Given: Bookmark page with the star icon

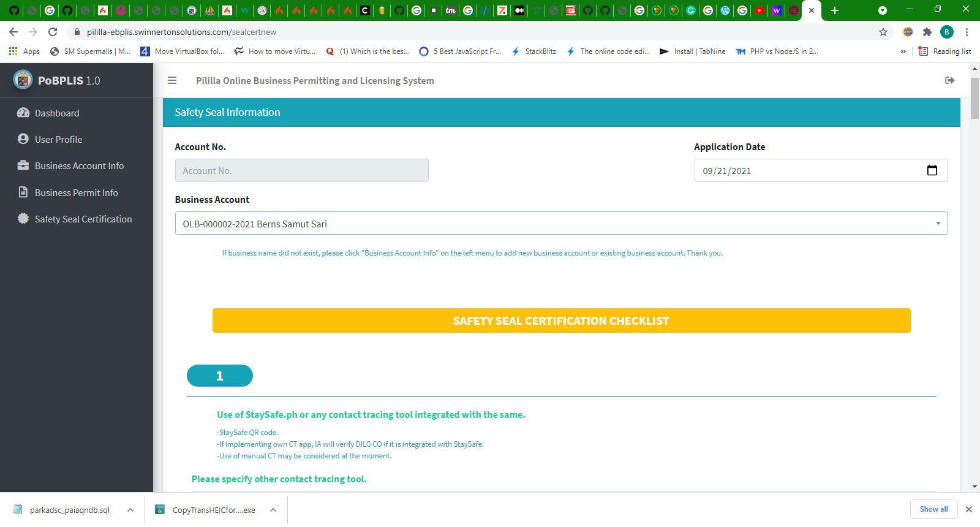Looking at the screenshot, I should pyautogui.click(x=883, y=32).
